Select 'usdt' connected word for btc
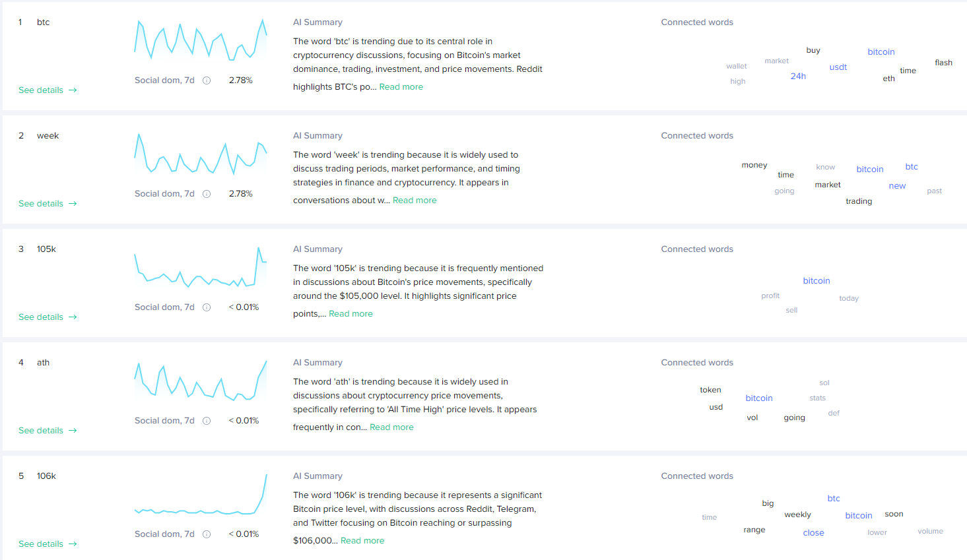967x560 pixels. (x=838, y=67)
